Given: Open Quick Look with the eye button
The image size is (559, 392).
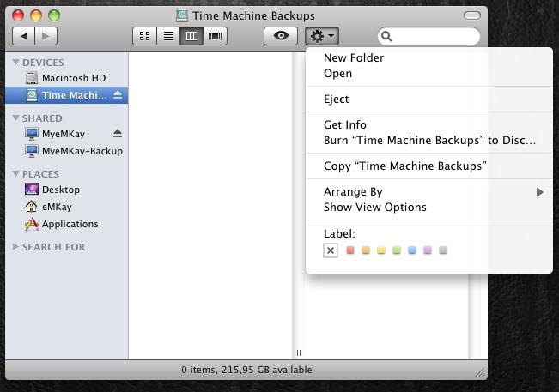Looking at the screenshot, I should tap(281, 36).
